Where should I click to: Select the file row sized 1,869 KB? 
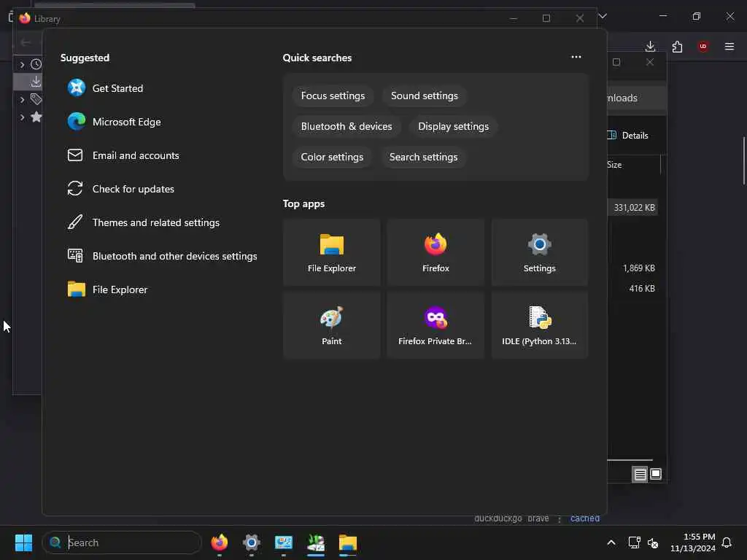[638, 268]
